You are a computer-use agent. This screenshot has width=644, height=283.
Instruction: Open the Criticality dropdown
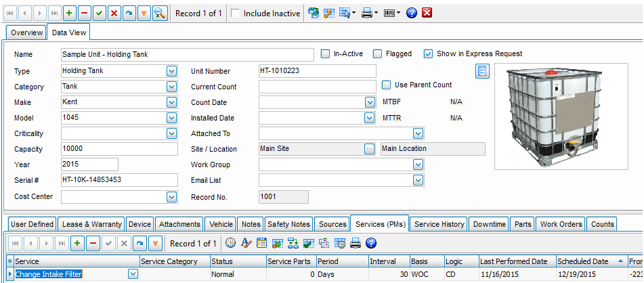point(172,133)
